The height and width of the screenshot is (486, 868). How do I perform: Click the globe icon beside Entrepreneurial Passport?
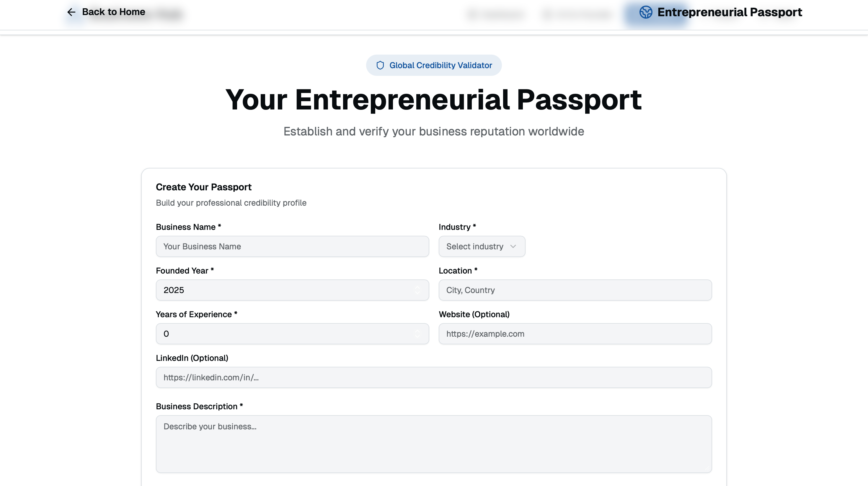(x=646, y=12)
